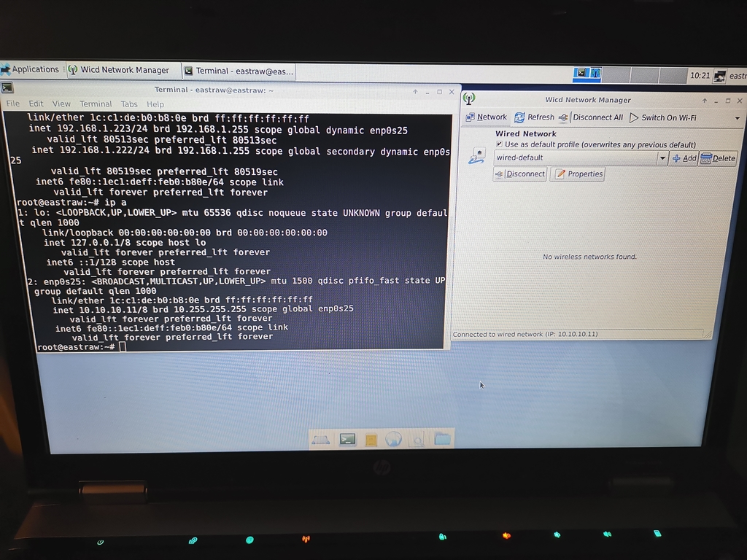
Task: Add a new wired profile
Action: (684, 158)
